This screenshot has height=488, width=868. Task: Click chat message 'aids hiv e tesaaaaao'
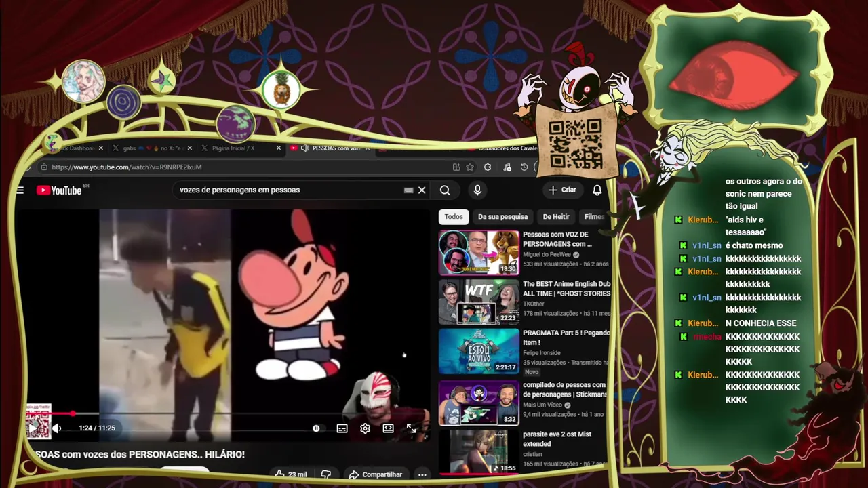[746, 226]
